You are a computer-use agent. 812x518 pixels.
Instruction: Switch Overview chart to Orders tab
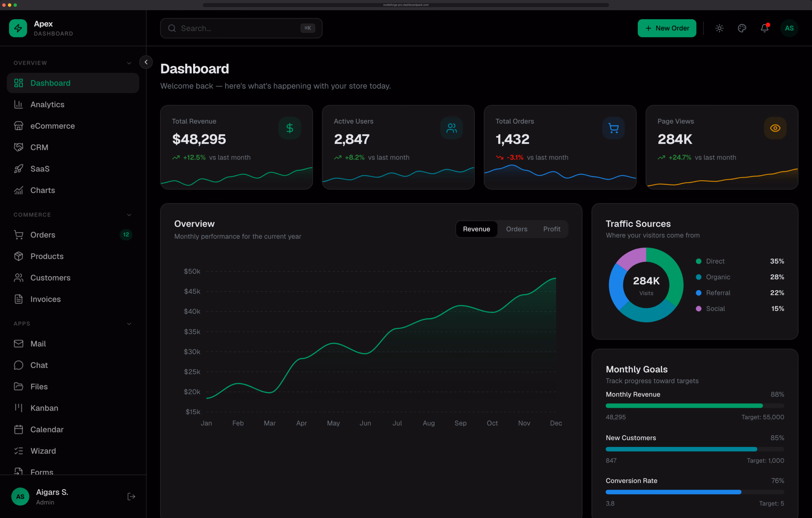click(x=517, y=229)
